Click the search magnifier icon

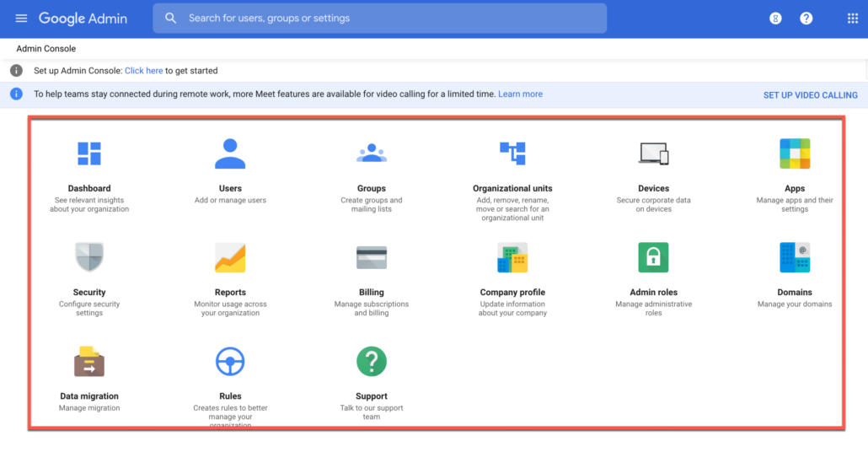[x=170, y=19]
